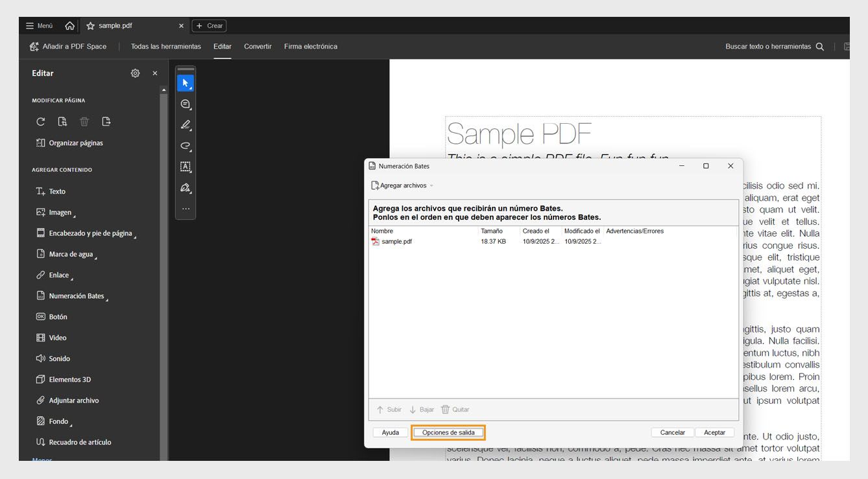This screenshot has height=479, width=868.
Task: Select the highlighter tool in the floating toolbar
Action: tap(186, 125)
